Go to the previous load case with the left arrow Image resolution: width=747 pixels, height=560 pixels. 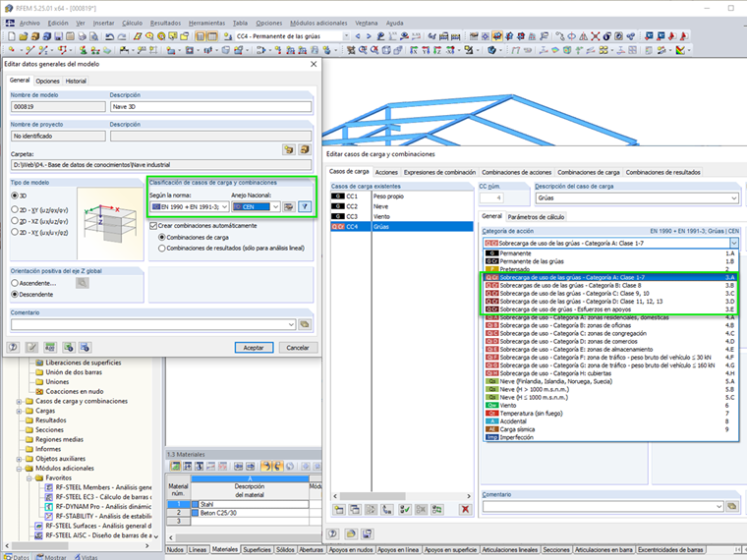click(358, 36)
